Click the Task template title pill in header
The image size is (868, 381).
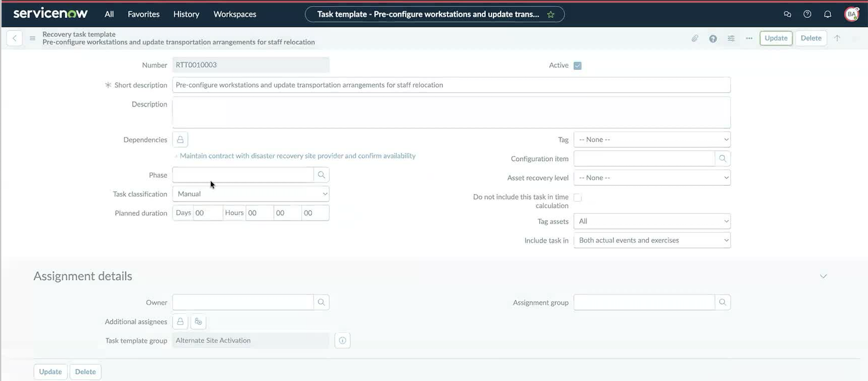[434, 14]
